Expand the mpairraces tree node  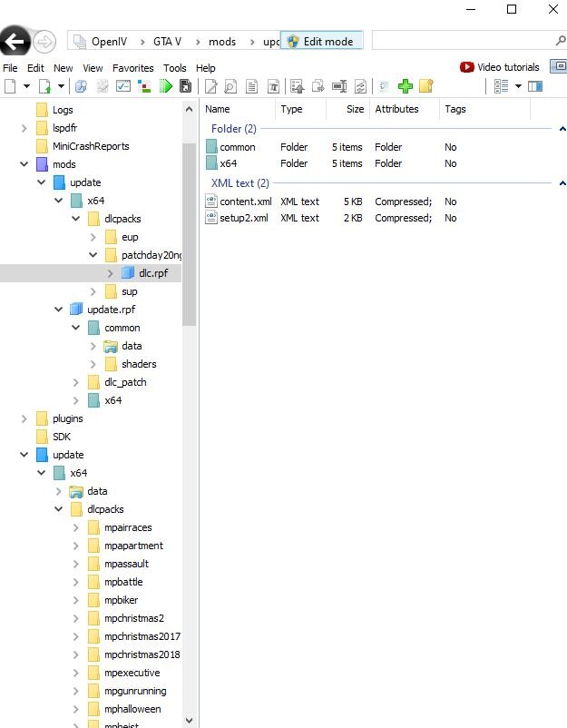coord(76,527)
